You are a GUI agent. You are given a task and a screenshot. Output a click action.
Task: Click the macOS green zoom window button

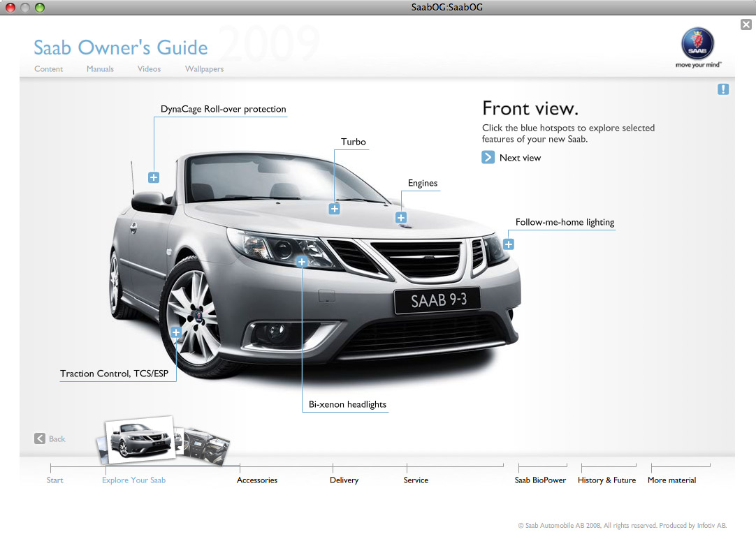click(40, 7)
